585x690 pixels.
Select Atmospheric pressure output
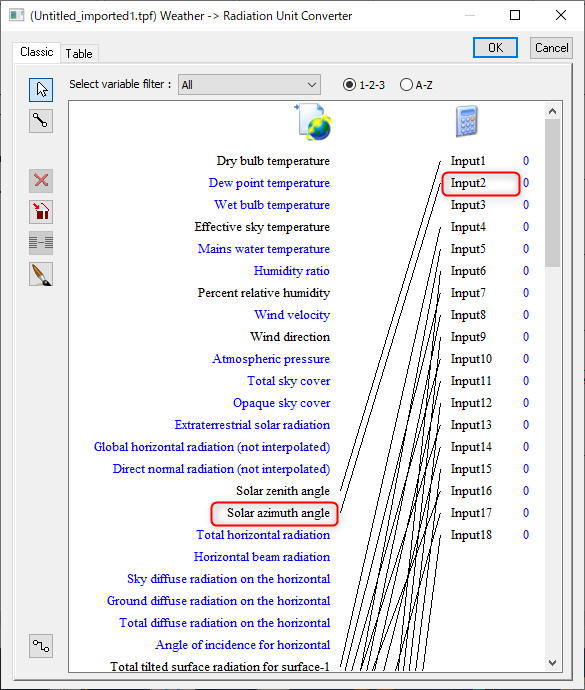[271, 359]
